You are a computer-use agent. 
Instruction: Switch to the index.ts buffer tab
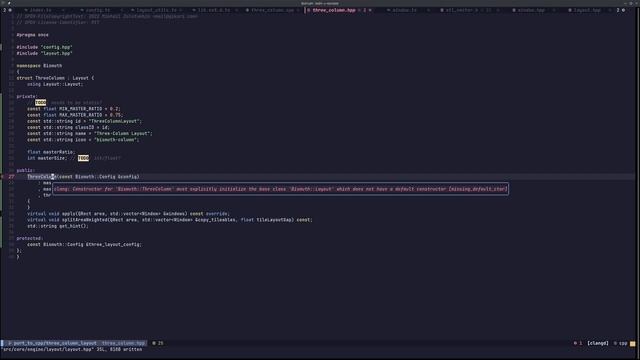(x=40, y=10)
